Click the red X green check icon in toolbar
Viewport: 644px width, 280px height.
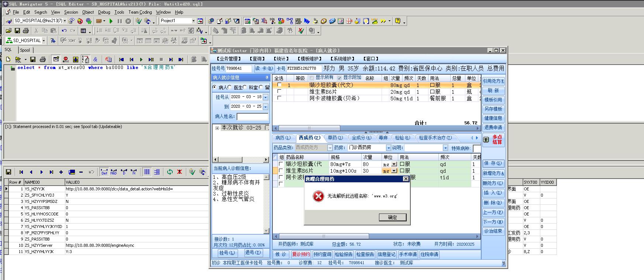coord(301,31)
